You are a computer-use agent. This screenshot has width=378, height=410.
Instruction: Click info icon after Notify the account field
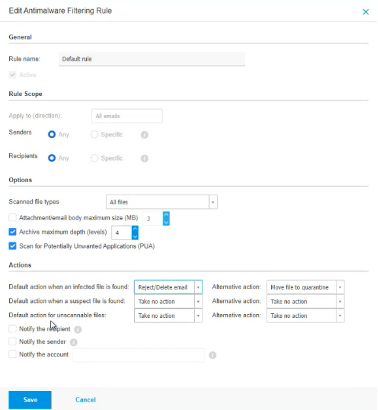coord(212,355)
